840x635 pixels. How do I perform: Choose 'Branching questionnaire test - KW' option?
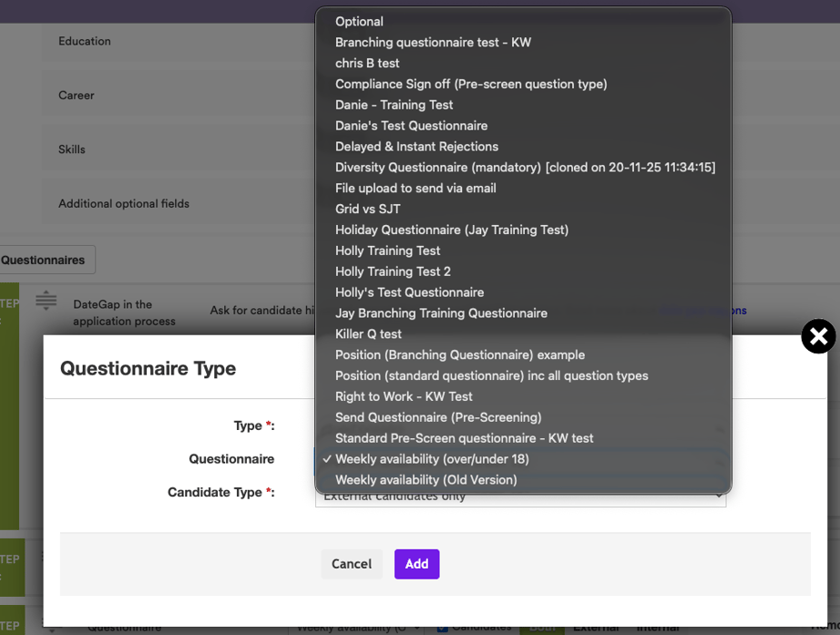[x=433, y=43]
